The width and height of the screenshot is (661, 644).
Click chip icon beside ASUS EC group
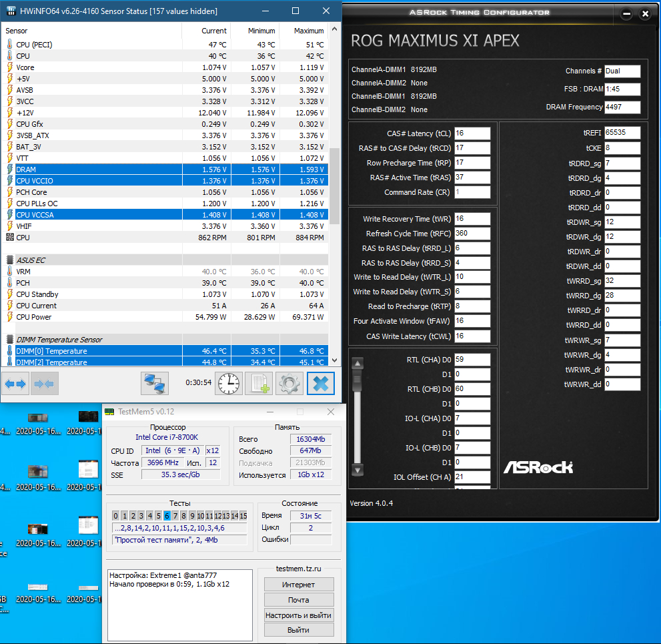point(10,260)
